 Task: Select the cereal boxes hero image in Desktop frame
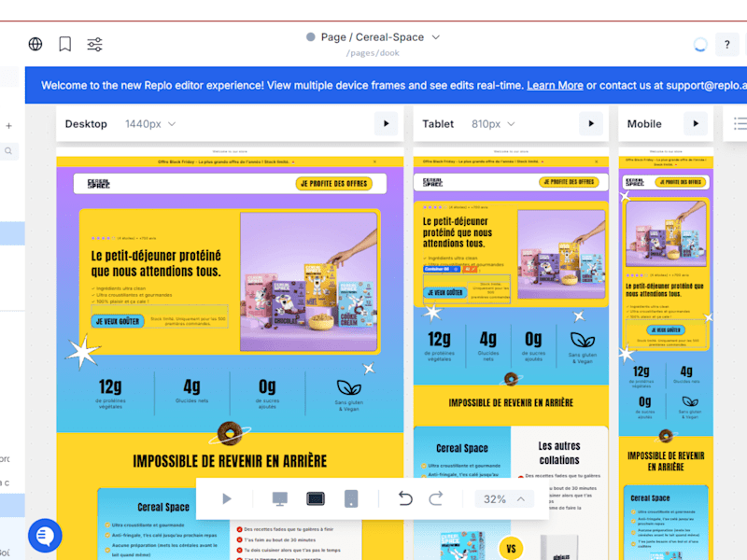309,282
